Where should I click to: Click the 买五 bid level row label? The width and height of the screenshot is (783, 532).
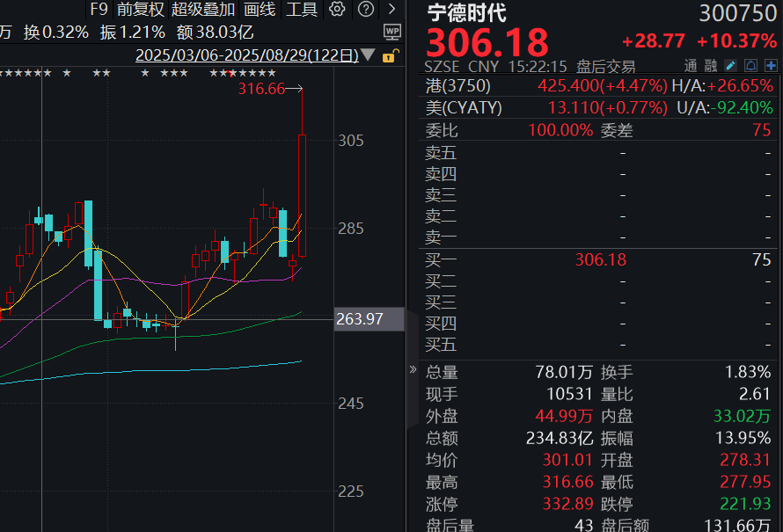[441, 345]
